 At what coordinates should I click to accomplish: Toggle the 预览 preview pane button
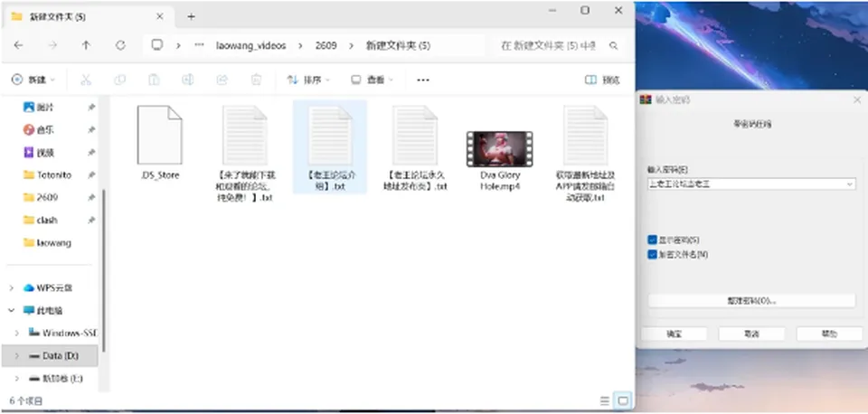coord(602,80)
